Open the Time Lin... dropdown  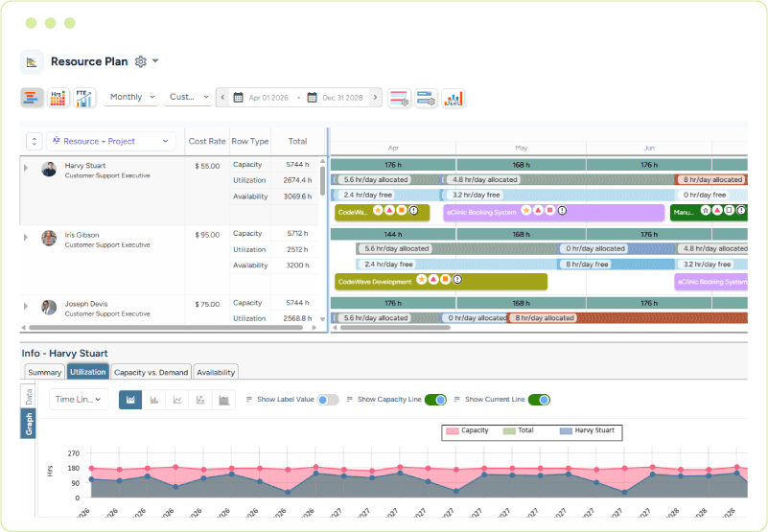[x=79, y=400]
